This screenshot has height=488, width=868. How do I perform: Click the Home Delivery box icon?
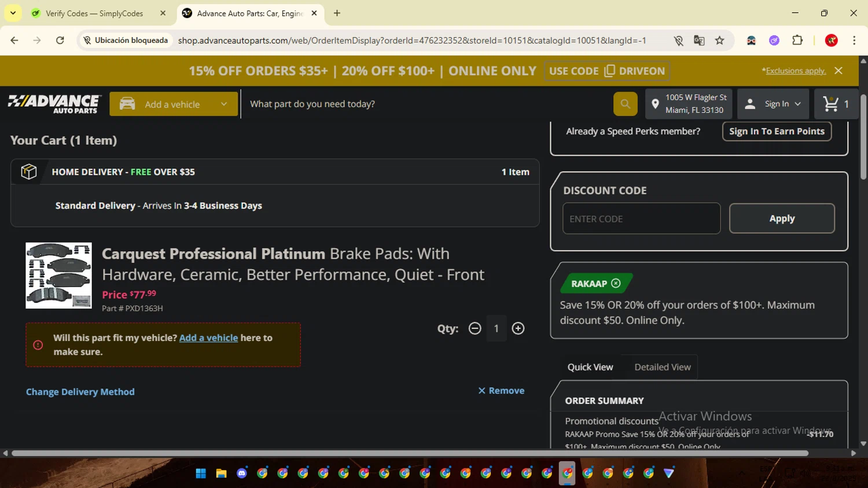click(x=28, y=172)
